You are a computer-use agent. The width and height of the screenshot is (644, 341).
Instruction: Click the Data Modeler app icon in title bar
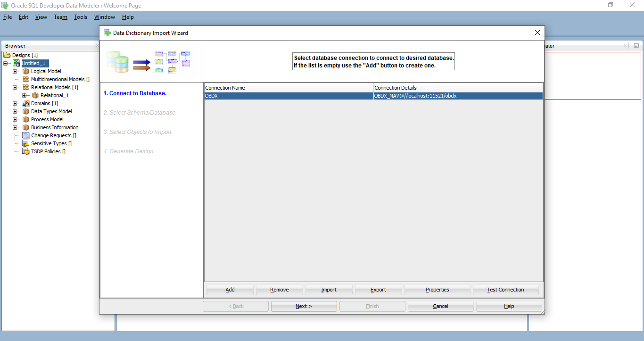click(5, 6)
